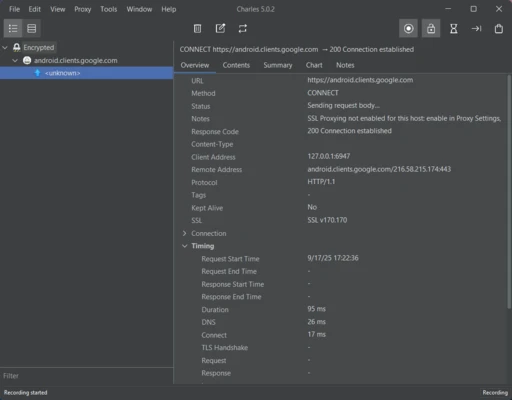Click the clipboard toolbar icon

(499, 28)
